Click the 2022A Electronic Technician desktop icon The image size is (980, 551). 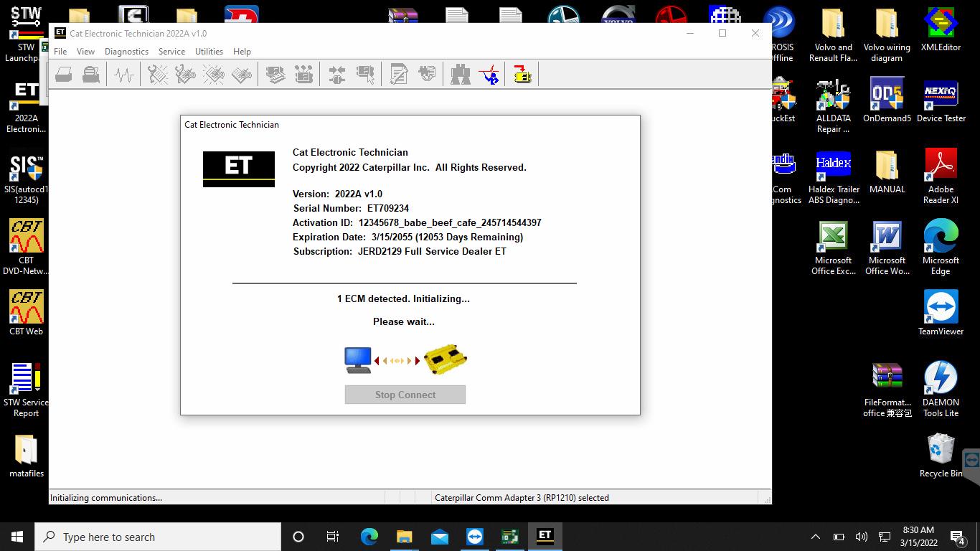(x=26, y=107)
